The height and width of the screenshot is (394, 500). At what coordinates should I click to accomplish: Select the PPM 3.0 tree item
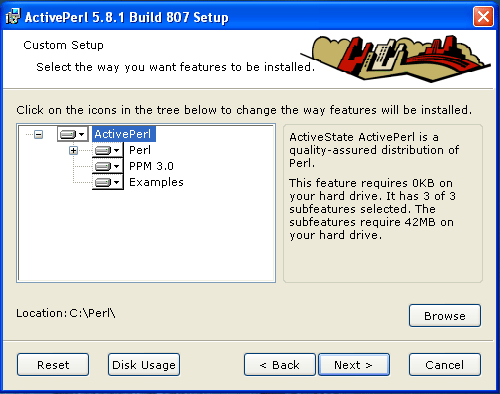click(151, 166)
